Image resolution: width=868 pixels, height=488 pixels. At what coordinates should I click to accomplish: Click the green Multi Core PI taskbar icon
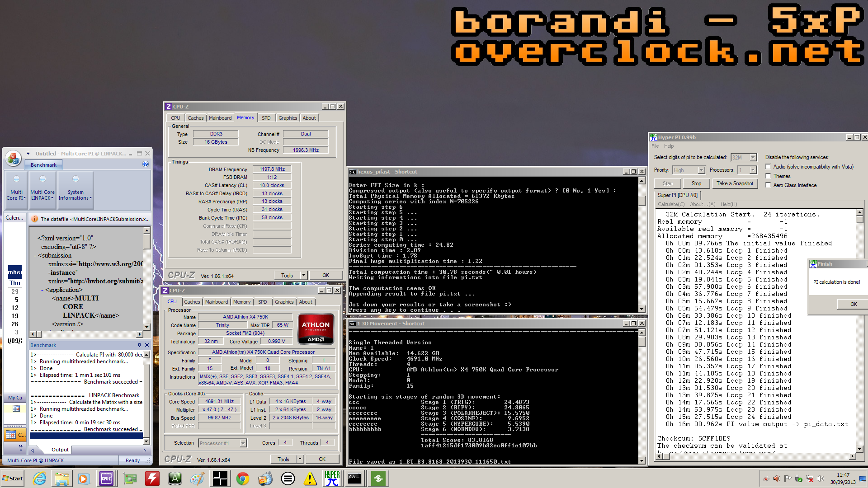coord(378,479)
